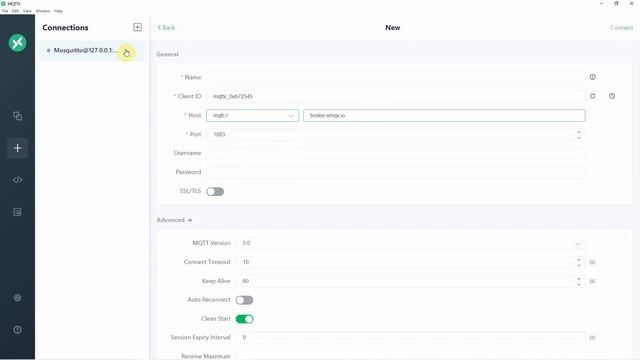Click the unit icon beside Session Expiry Interval
Screen dimensions: 640x360
click(592, 338)
